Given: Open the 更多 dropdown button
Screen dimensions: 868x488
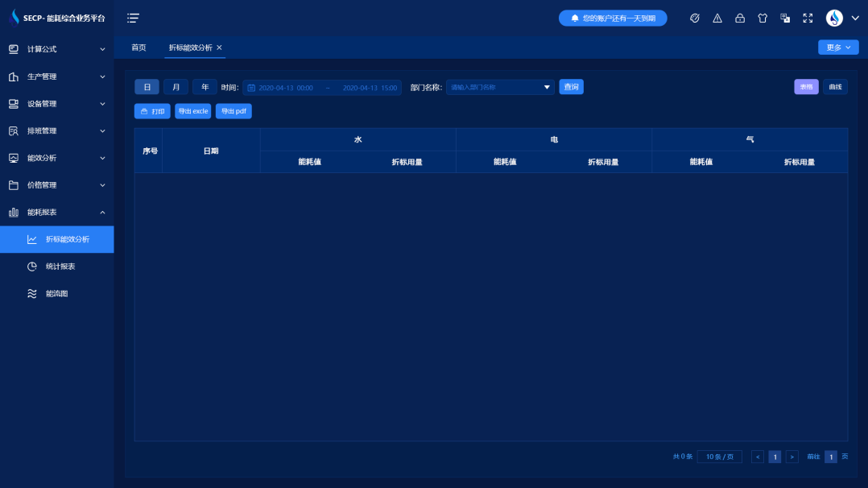Looking at the screenshot, I should click(x=837, y=48).
